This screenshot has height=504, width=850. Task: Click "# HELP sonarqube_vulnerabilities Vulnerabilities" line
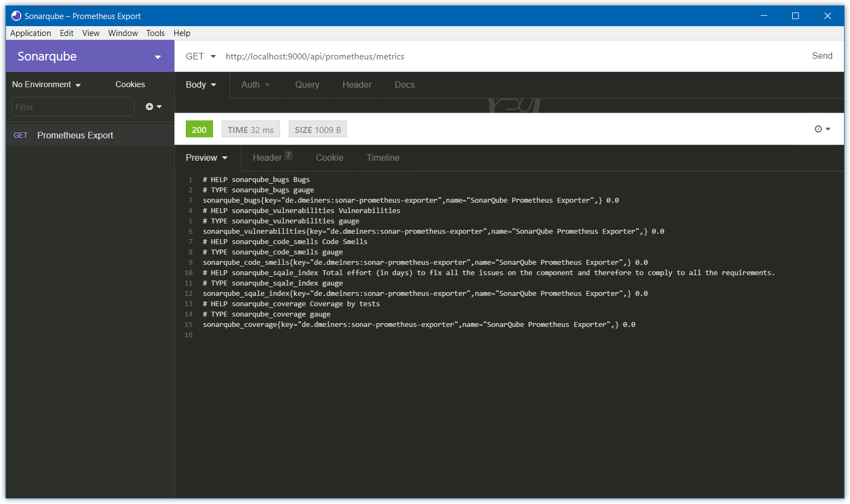click(301, 210)
